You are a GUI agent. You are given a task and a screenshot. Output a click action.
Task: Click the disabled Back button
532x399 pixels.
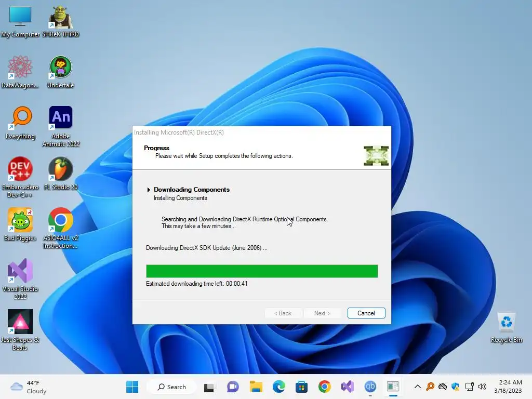[x=283, y=313]
